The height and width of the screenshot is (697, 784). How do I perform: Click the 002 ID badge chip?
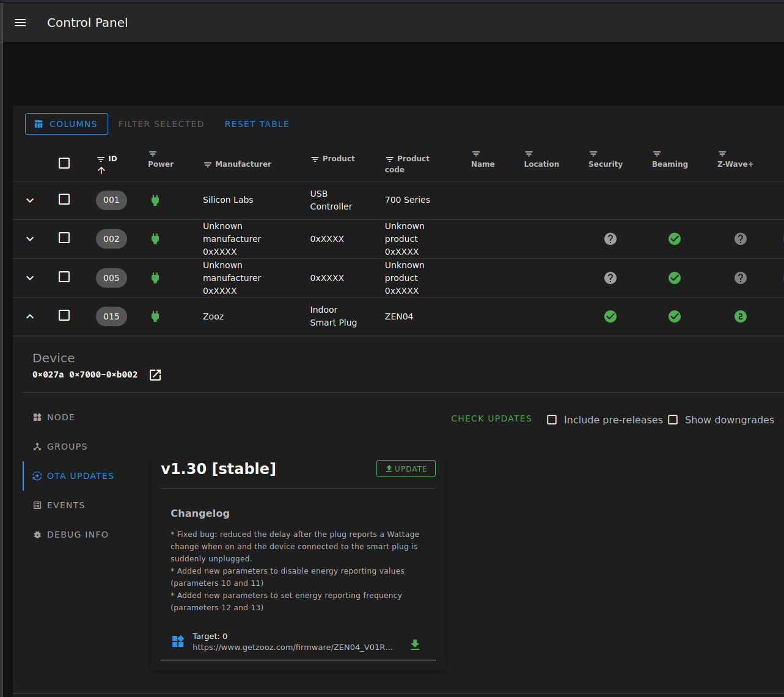pos(111,239)
